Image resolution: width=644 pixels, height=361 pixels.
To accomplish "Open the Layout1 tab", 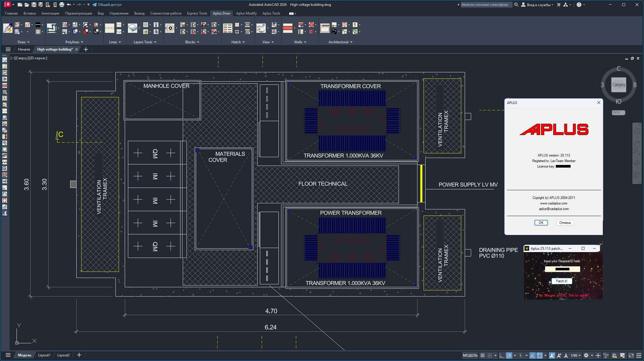I will coord(44,355).
